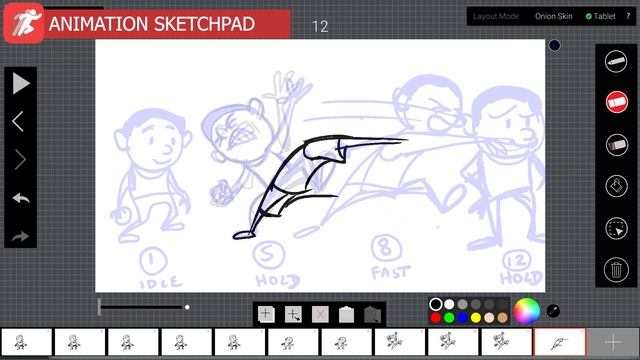Image resolution: width=640 pixels, height=360 pixels.
Task: Redo the last action
Action: tap(20, 236)
